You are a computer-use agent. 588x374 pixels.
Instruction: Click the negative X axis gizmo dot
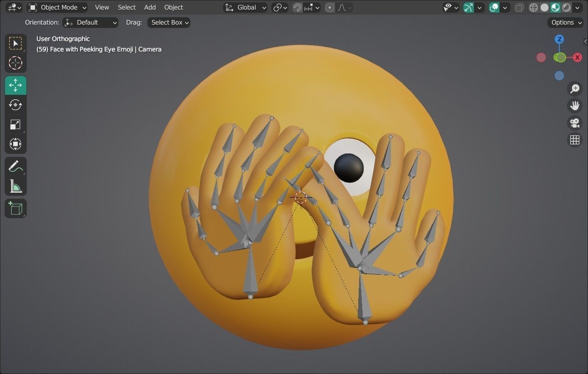click(541, 57)
